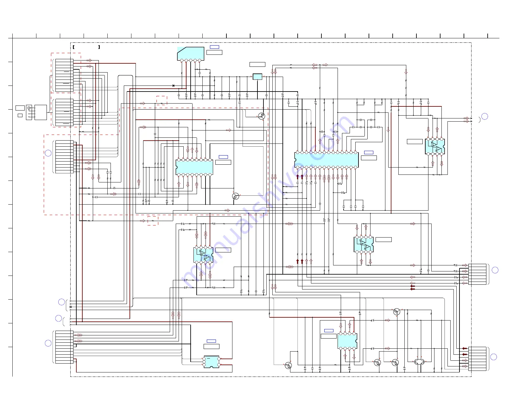The height and width of the screenshot is (400, 532).
Task: Click the blue reference circle at the upper-right output arrows
Action: [x=484, y=116]
